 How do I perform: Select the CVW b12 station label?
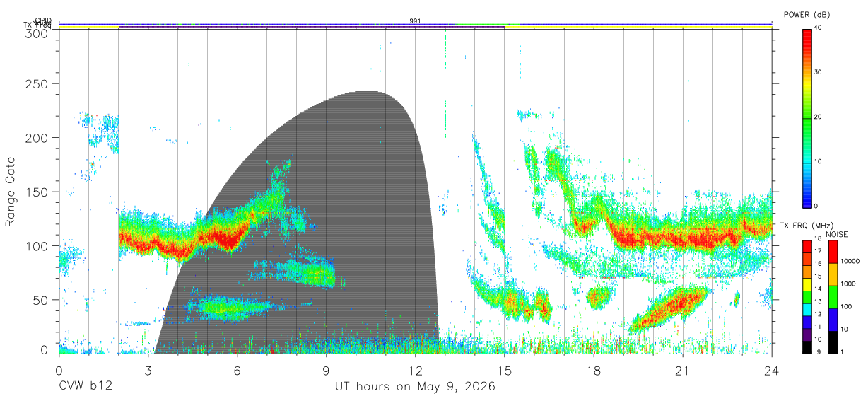(85, 387)
